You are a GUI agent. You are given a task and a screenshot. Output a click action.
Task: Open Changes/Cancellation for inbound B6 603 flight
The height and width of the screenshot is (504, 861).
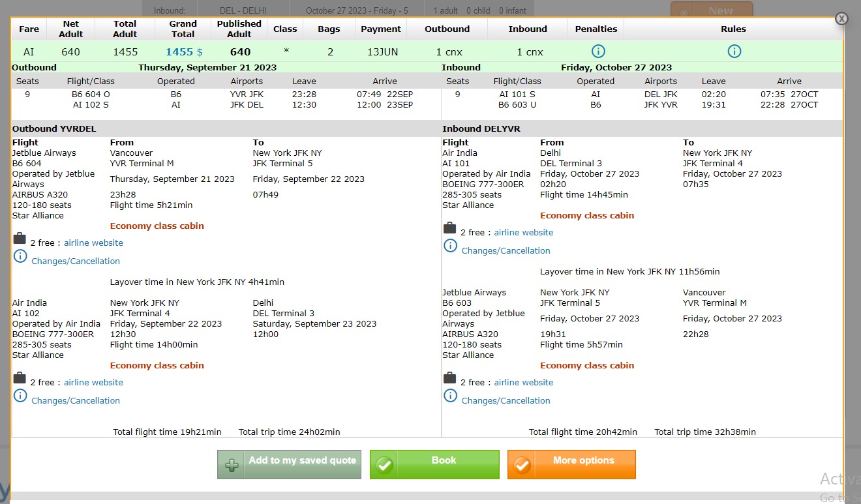506,401
